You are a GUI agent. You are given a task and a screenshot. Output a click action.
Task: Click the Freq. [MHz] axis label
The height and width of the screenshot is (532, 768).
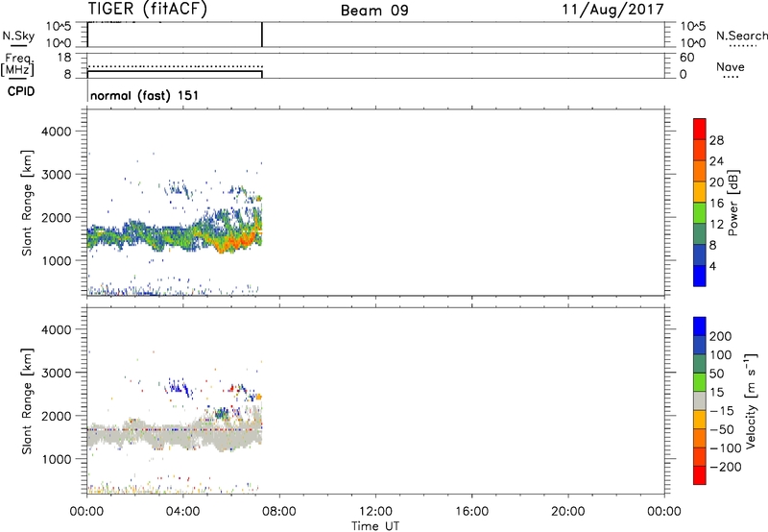click(x=18, y=65)
